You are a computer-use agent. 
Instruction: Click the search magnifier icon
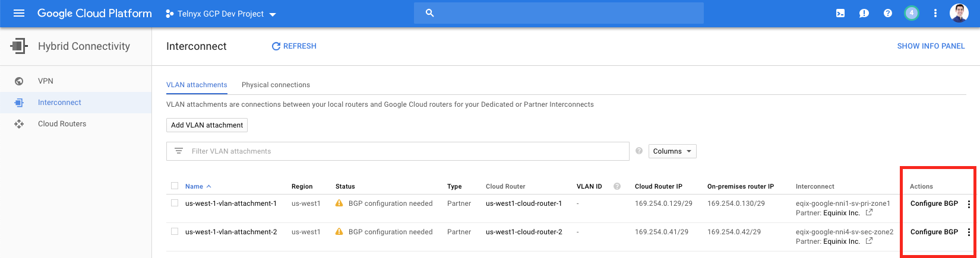430,13
